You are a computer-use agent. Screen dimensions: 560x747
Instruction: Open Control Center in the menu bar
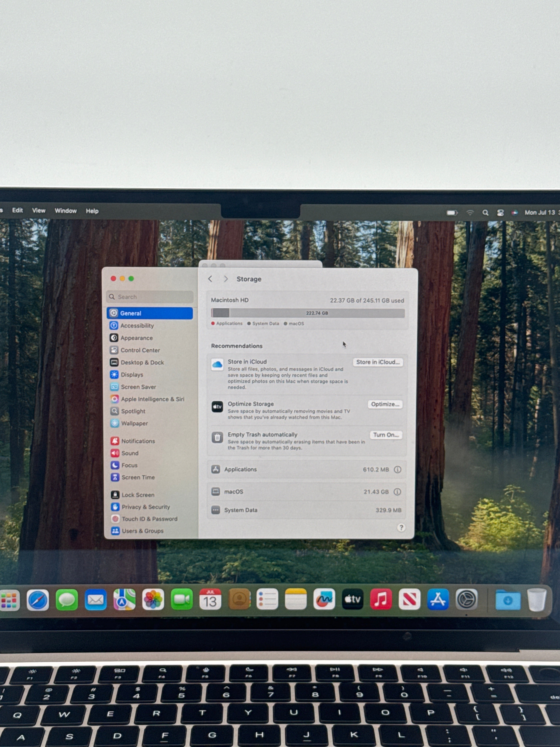pyautogui.click(x=500, y=213)
